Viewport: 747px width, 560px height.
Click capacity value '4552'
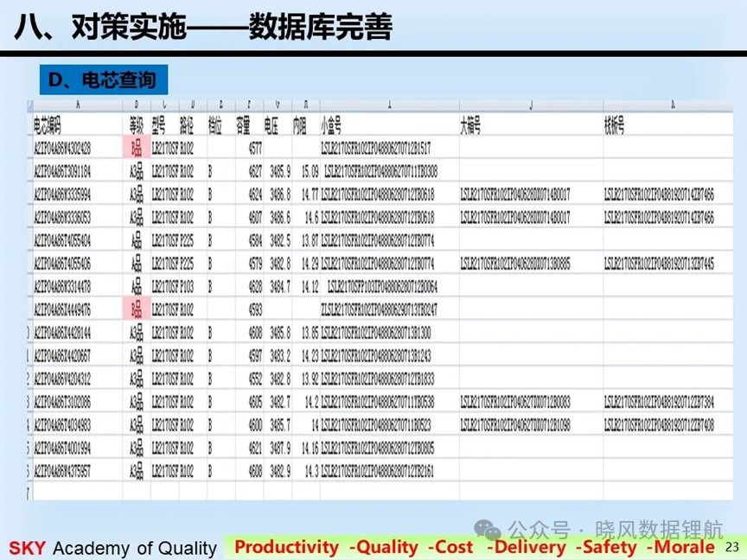(255, 379)
